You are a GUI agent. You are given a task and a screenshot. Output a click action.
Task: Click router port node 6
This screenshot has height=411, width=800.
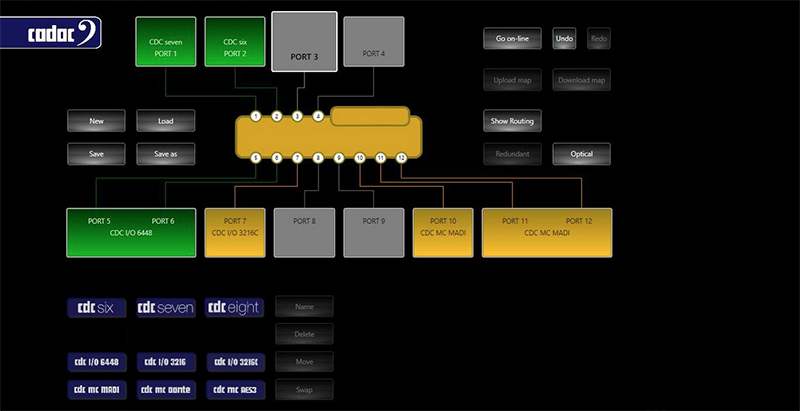(x=277, y=158)
